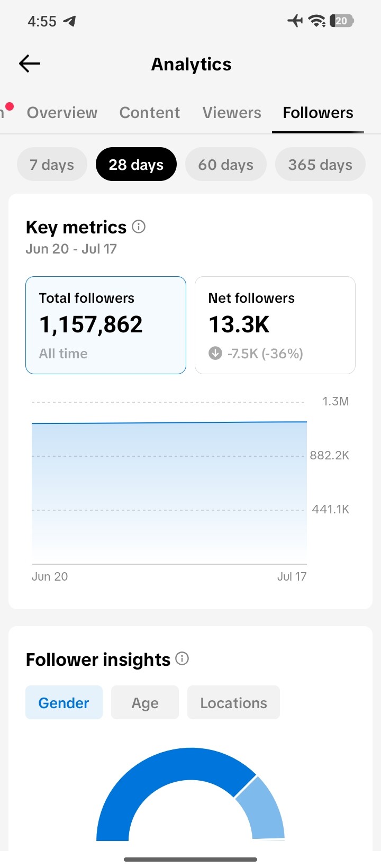Select the 60 days range
The width and height of the screenshot is (381, 868).
click(x=226, y=164)
